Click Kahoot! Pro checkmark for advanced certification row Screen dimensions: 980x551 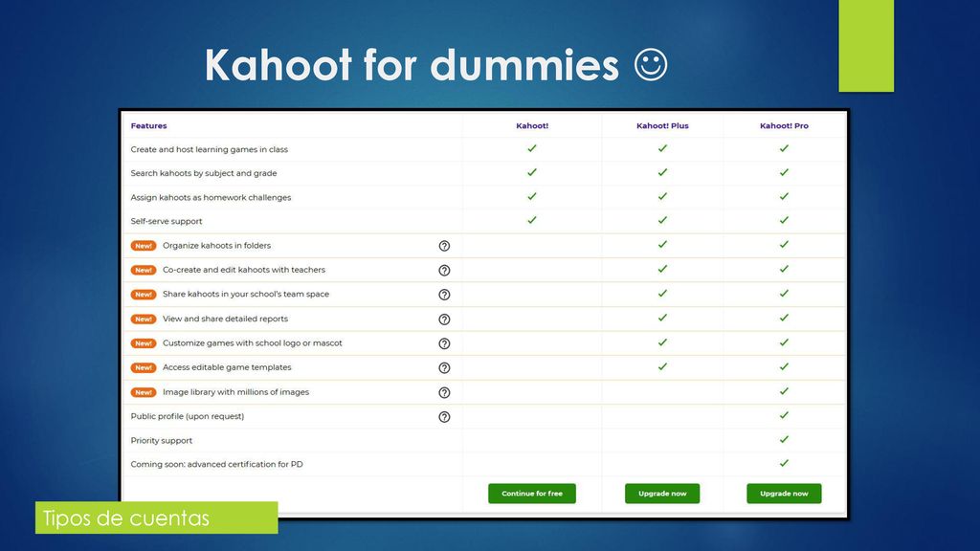784,463
